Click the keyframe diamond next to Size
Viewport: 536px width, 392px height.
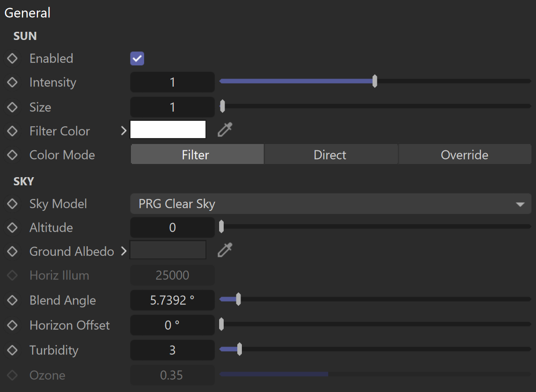tap(12, 107)
